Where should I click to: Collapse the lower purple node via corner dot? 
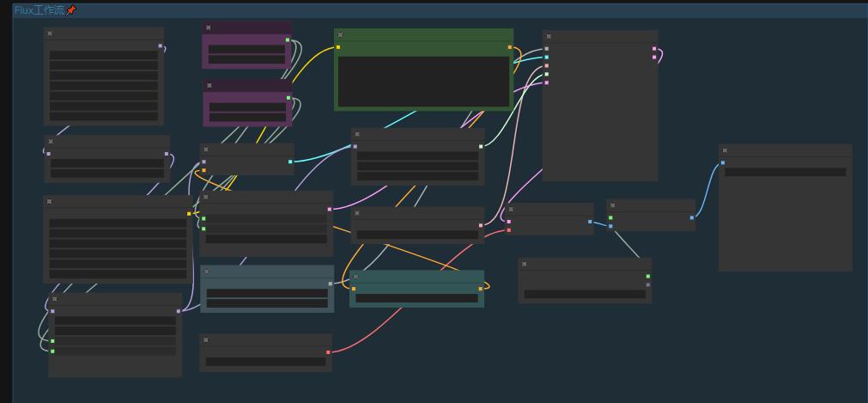pos(209,85)
